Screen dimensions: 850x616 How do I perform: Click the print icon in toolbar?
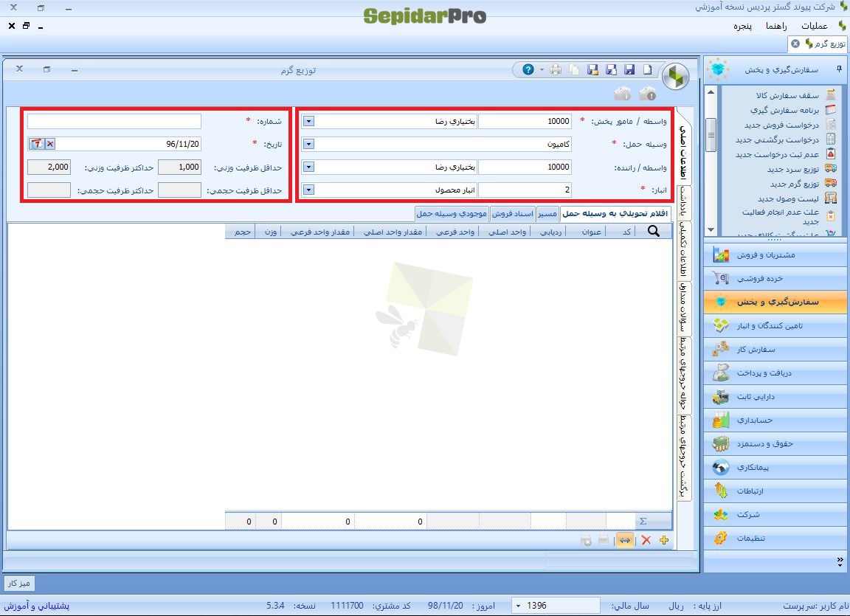556,69
